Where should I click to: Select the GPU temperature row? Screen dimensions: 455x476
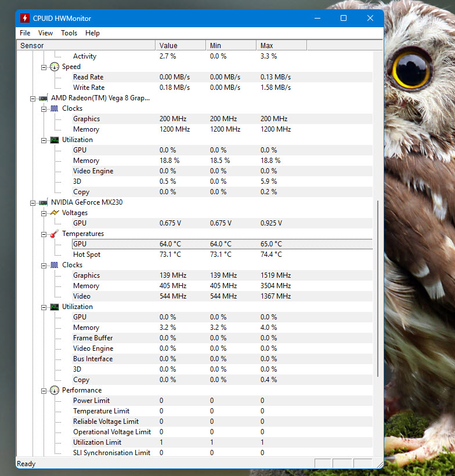click(x=222, y=244)
